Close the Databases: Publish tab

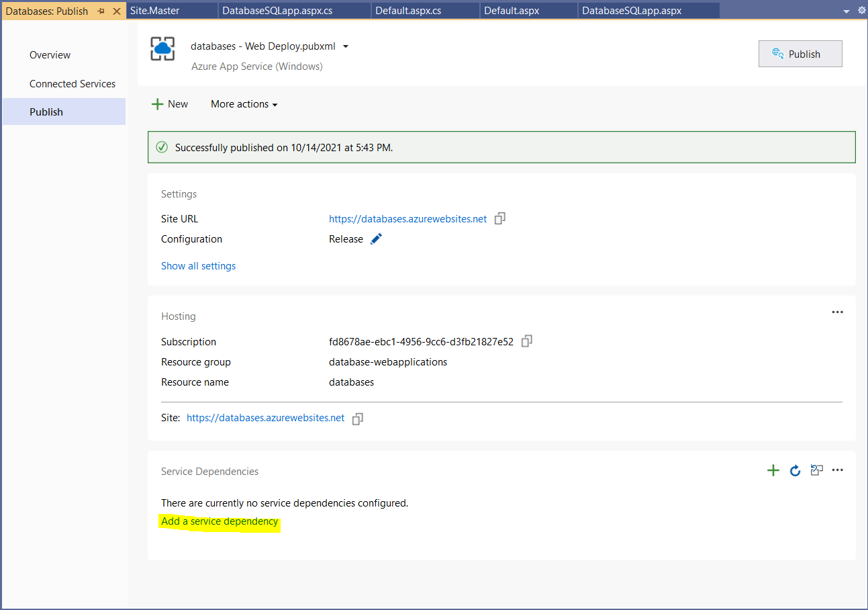pos(116,11)
